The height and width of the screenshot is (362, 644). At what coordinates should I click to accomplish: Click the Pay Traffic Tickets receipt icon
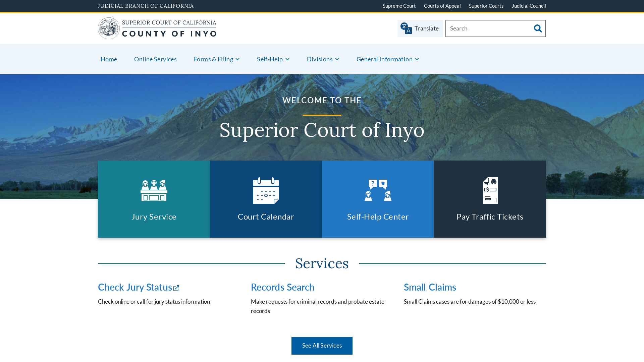[490, 190]
